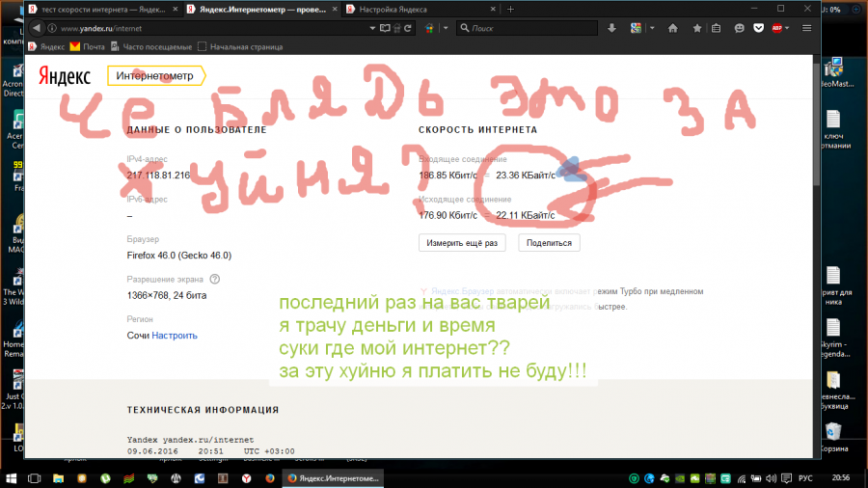The width and height of the screenshot is (868, 488).
Task: Click the 176.90 Кбит/с outgoing speed value
Action: click(x=448, y=215)
